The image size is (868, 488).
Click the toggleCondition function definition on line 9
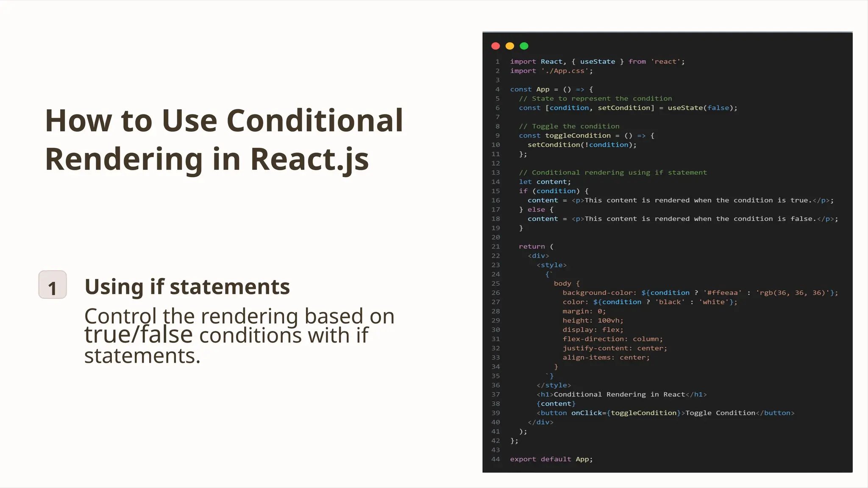pyautogui.click(x=577, y=136)
